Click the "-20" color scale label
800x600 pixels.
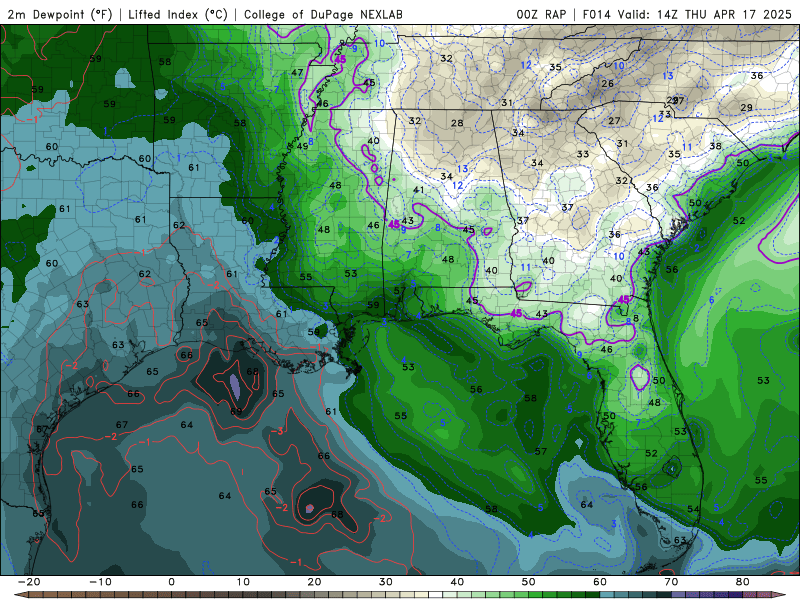[29, 582]
